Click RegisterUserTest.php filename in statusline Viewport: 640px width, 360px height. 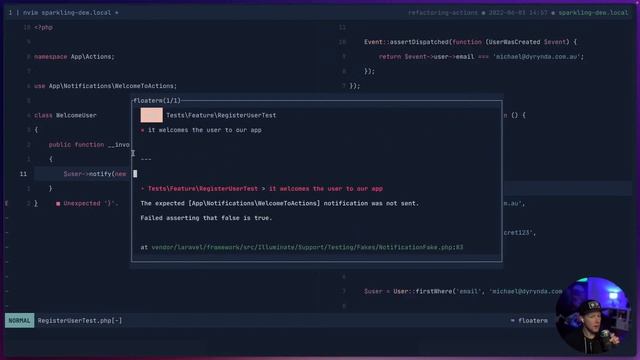click(x=80, y=320)
